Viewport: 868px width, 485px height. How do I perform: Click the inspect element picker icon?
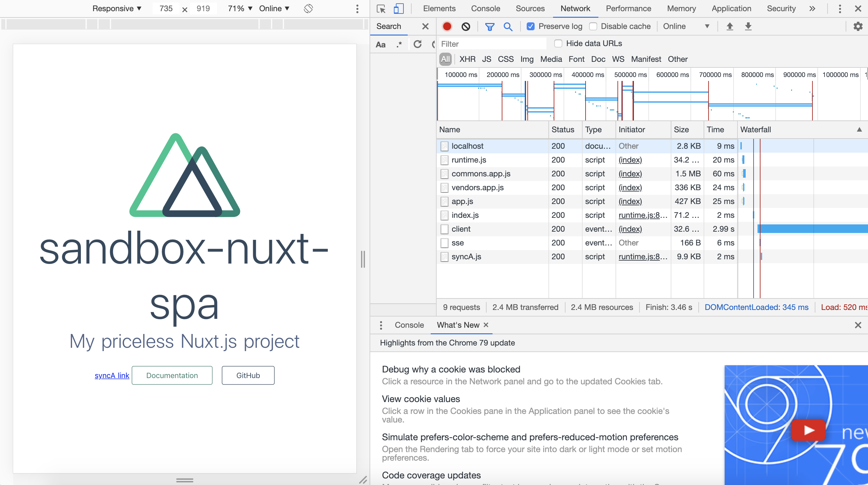381,9
